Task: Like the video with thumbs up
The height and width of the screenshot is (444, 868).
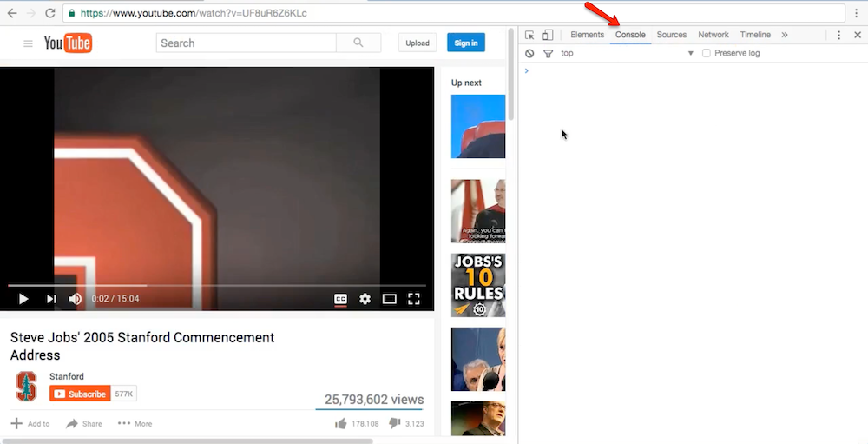Action: [341, 423]
